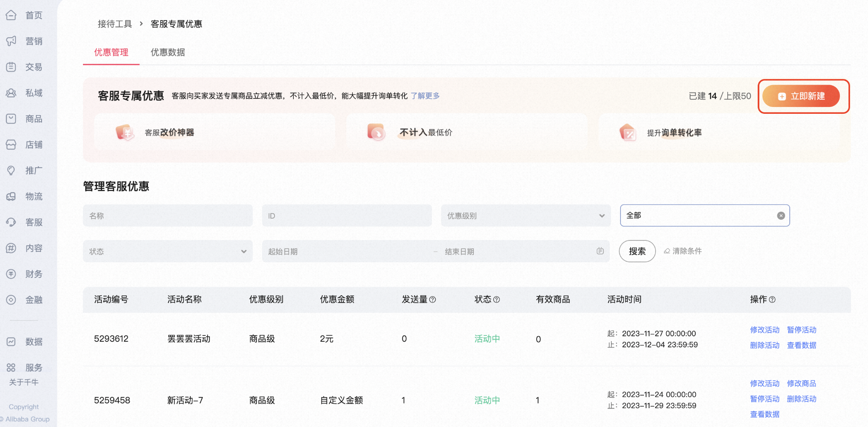The image size is (868, 427).
Task: Select activity name 新活动-7
Action: pyautogui.click(x=185, y=400)
